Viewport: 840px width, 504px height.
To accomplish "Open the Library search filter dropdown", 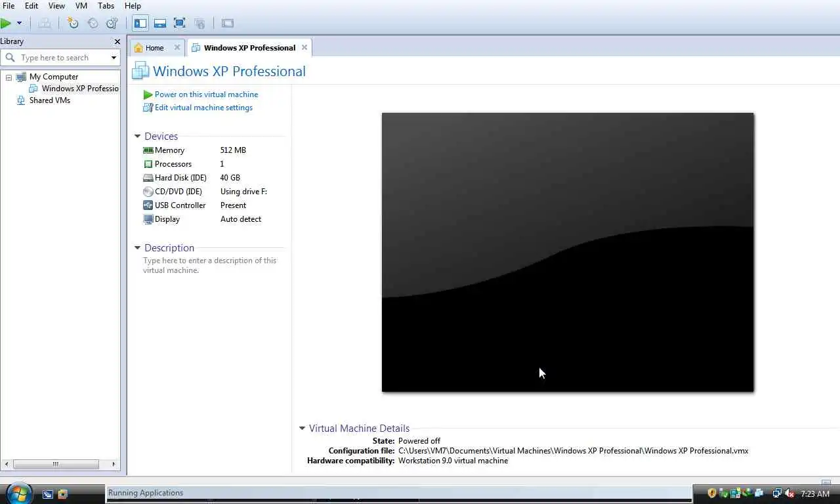I will [114, 58].
